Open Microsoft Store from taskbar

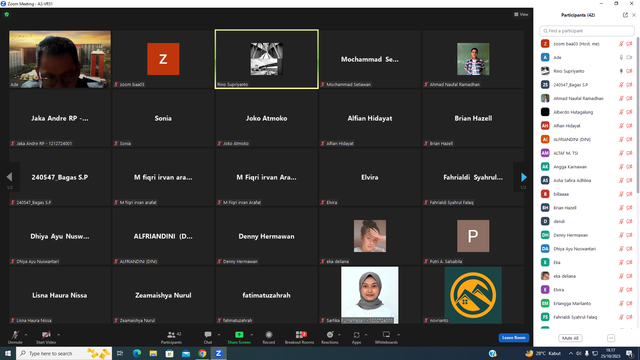(169, 353)
